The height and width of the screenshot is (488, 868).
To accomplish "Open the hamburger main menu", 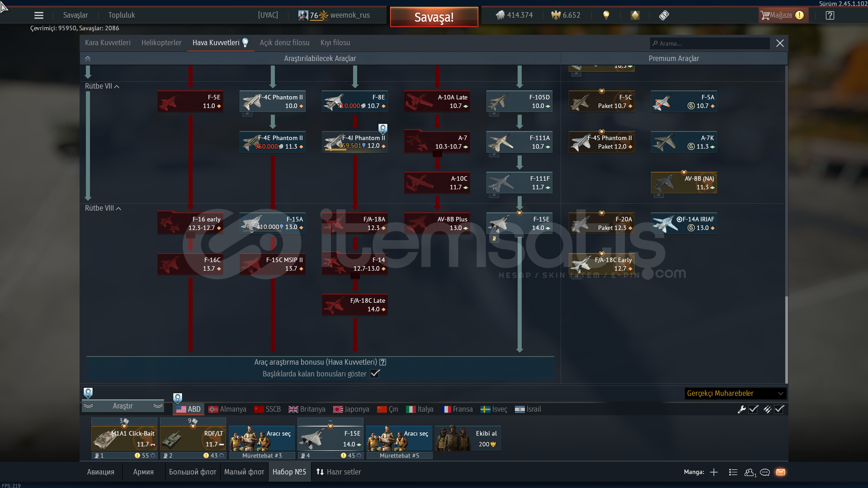I will point(39,15).
